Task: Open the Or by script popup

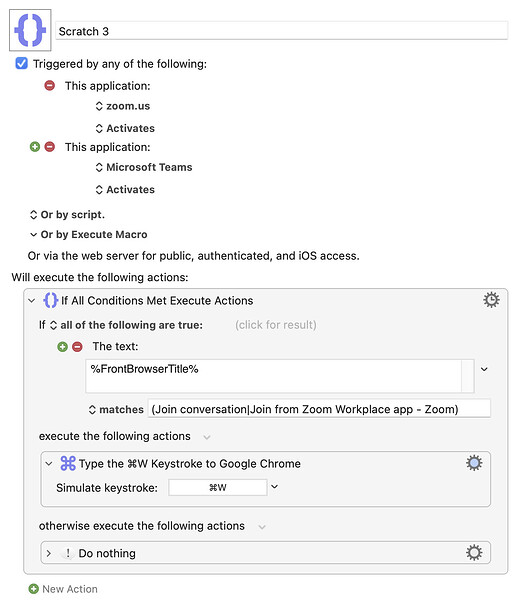Action: click(67, 215)
